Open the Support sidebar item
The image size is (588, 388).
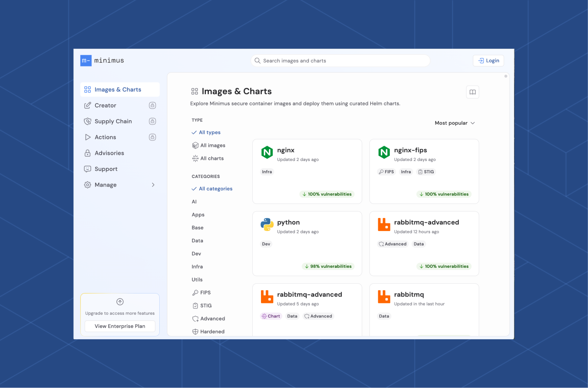point(120,169)
